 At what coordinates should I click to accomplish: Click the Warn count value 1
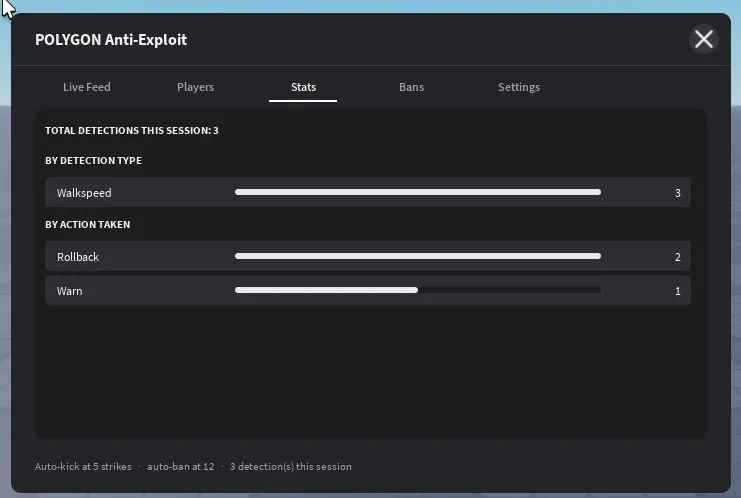point(678,291)
